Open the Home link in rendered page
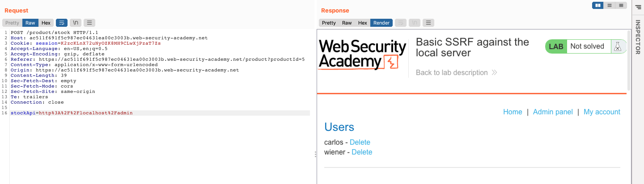Screen dimensions: 644x184 (x=513, y=112)
